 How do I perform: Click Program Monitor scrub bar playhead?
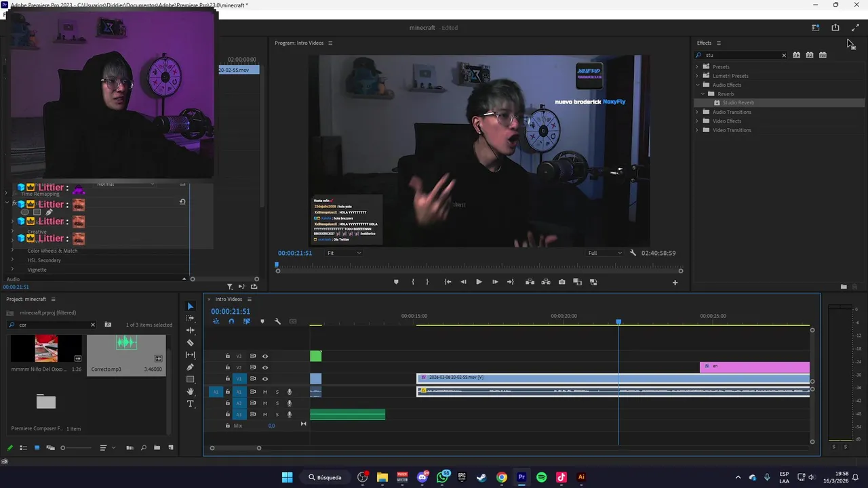(x=277, y=265)
